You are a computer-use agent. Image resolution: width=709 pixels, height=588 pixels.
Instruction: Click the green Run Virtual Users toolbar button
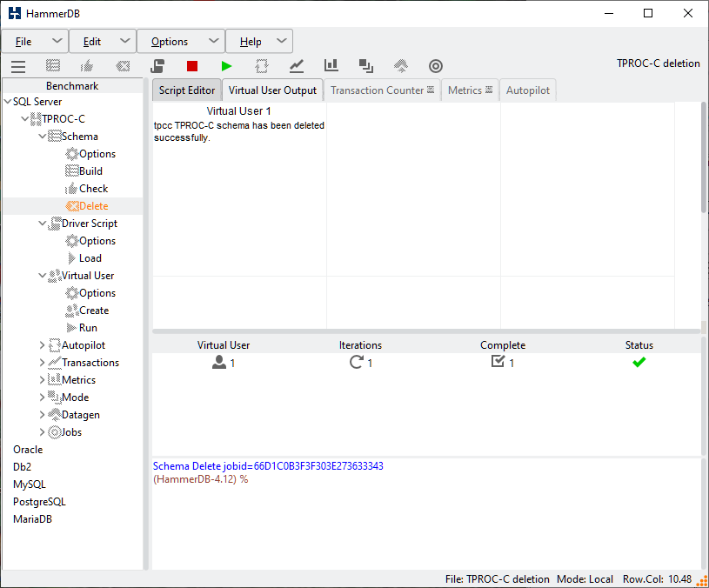click(x=226, y=66)
